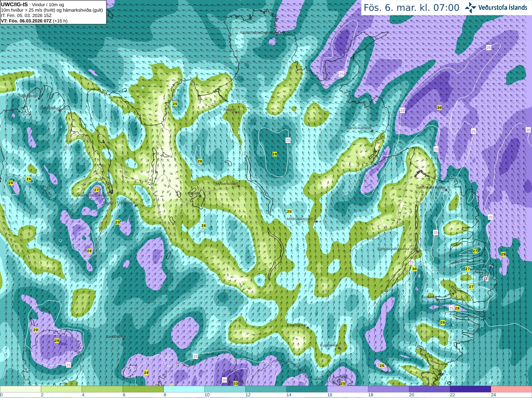Click the white 30 contour label beside the 33
The width and height of the screenshot is (532, 398).
pos(224,380)
